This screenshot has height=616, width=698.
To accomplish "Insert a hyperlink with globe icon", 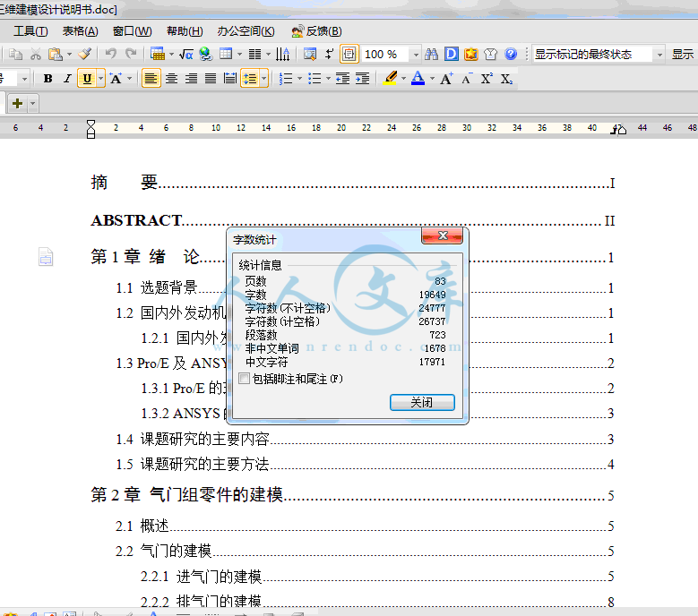I will click(206, 55).
